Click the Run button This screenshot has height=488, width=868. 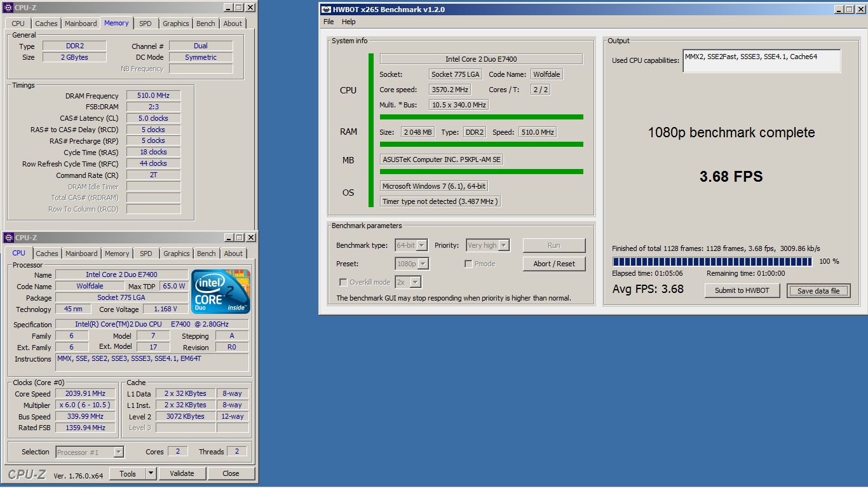click(554, 245)
